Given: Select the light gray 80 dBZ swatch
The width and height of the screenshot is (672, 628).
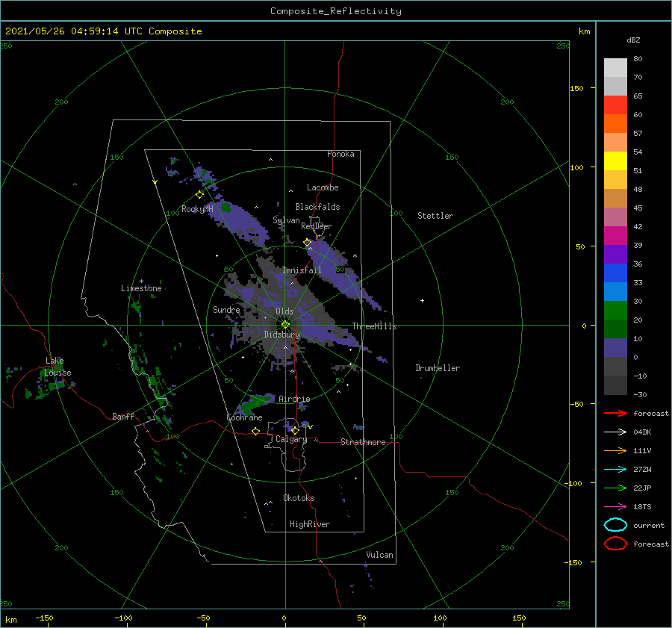Looking at the screenshot, I should click(616, 68).
